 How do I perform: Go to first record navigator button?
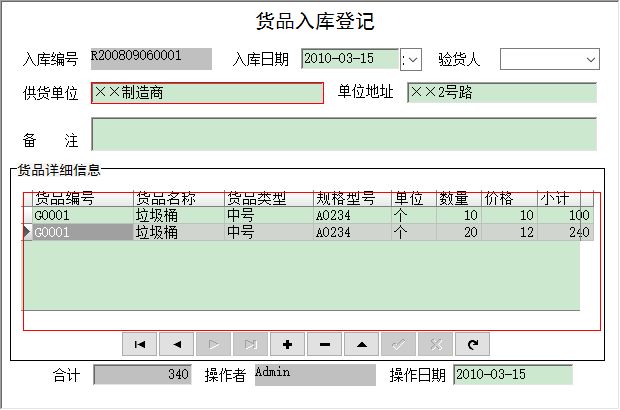(140, 344)
